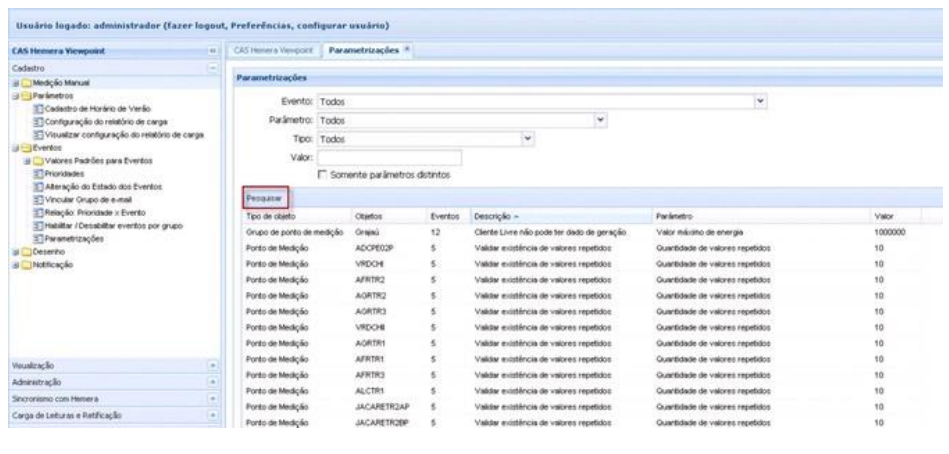Enable Somente parâmetros distintos checkbox

323,175
